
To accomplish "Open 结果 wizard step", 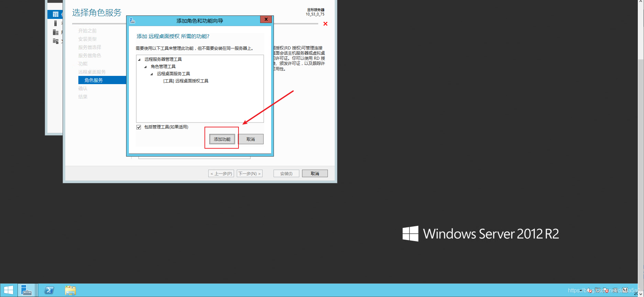I will 83,97.
